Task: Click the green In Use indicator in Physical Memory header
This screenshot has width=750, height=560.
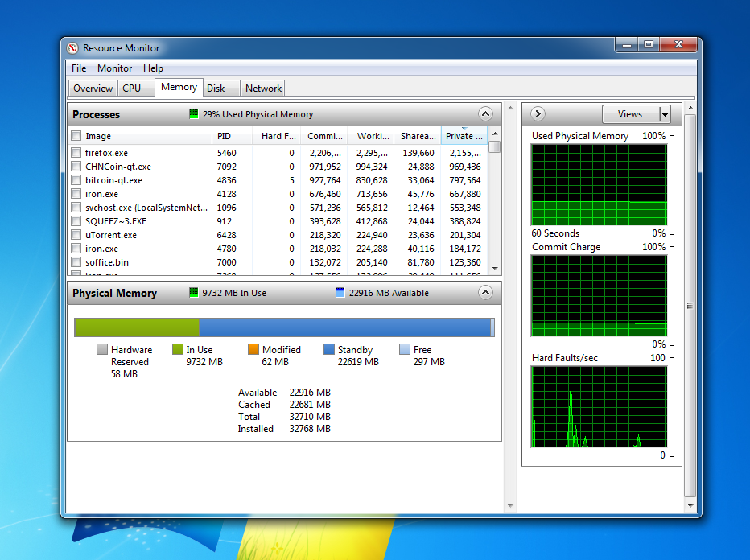Action: [x=193, y=293]
